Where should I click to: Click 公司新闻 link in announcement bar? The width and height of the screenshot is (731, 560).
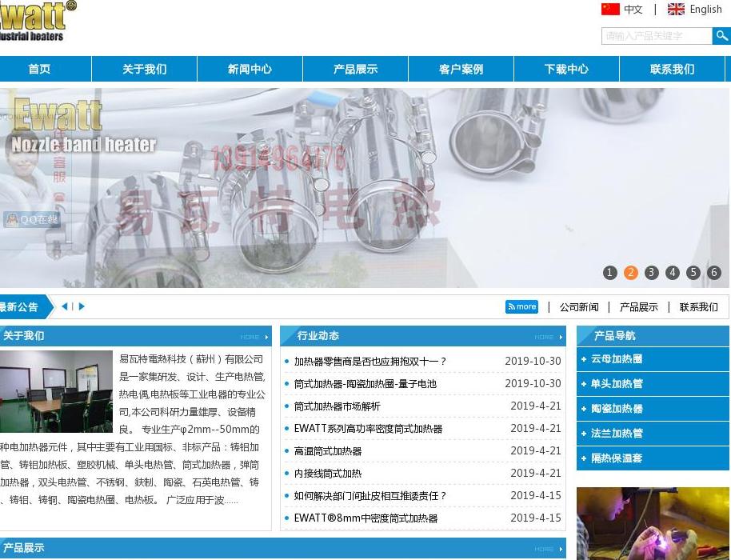click(x=579, y=307)
